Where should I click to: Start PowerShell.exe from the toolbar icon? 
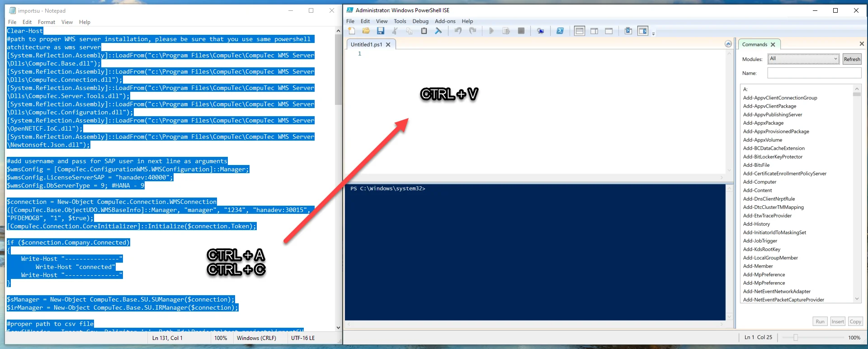coord(560,31)
